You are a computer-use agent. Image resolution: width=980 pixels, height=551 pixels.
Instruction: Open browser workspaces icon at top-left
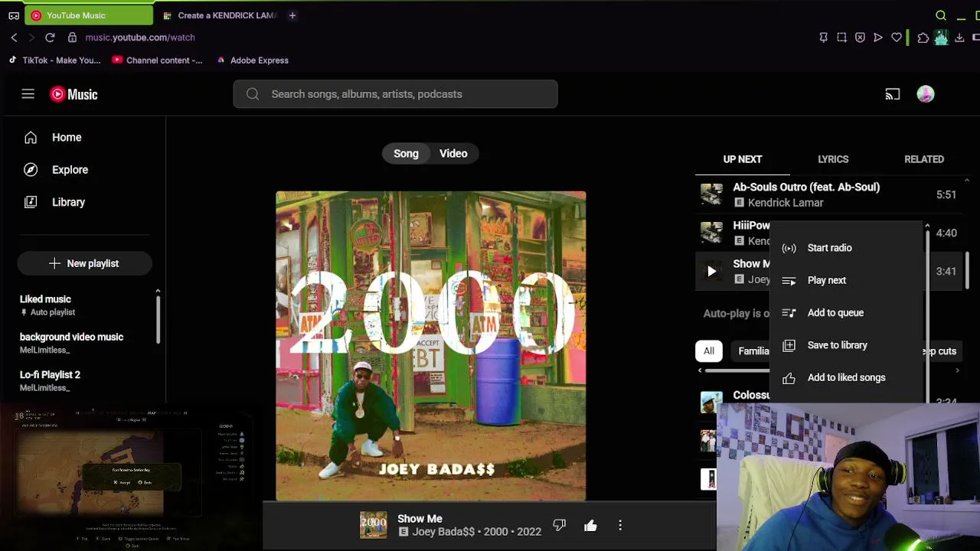click(14, 15)
